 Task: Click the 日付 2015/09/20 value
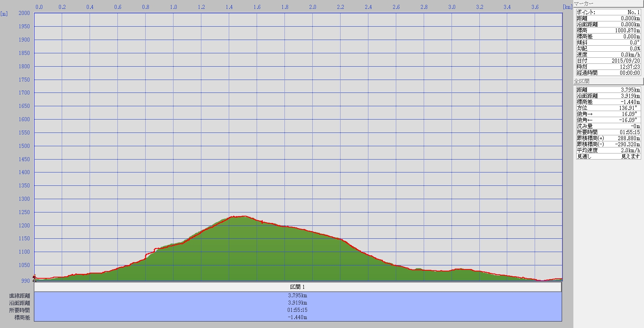(x=626, y=61)
